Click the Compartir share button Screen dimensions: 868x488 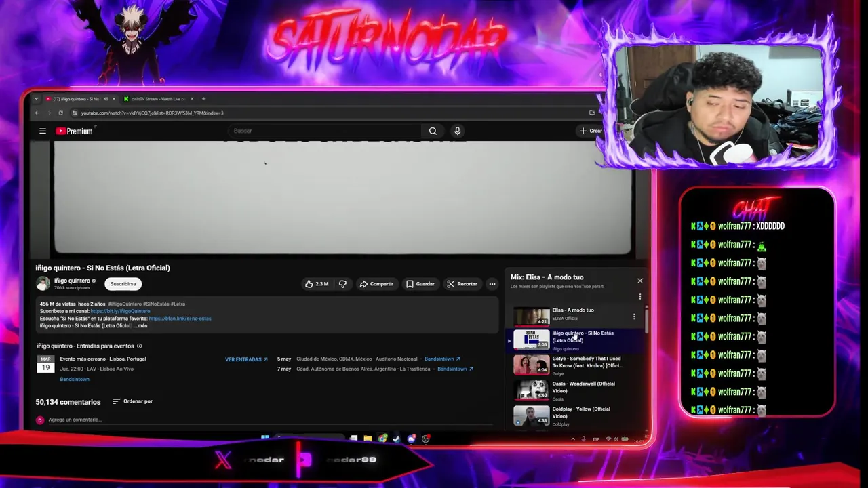tap(376, 284)
